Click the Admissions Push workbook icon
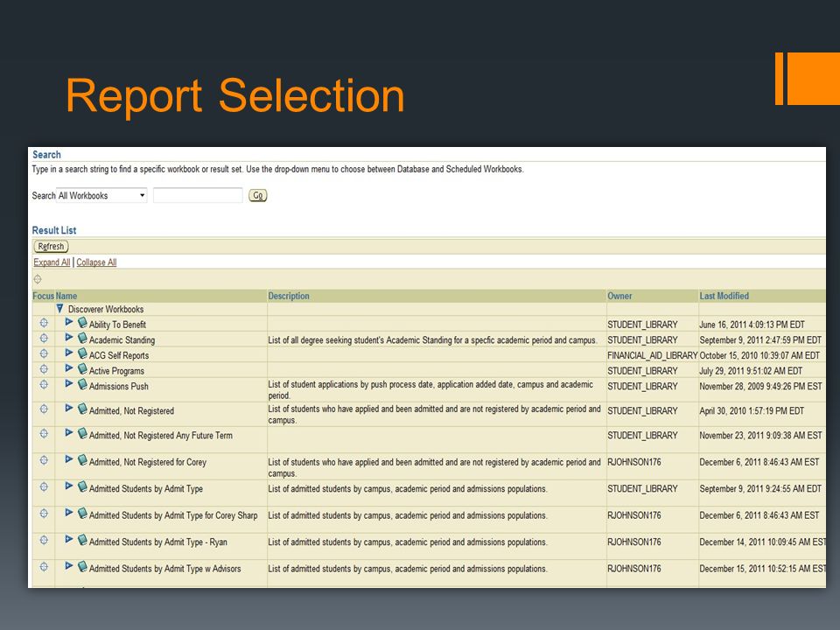This screenshot has height=630, width=840. pyautogui.click(x=82, y=384)
